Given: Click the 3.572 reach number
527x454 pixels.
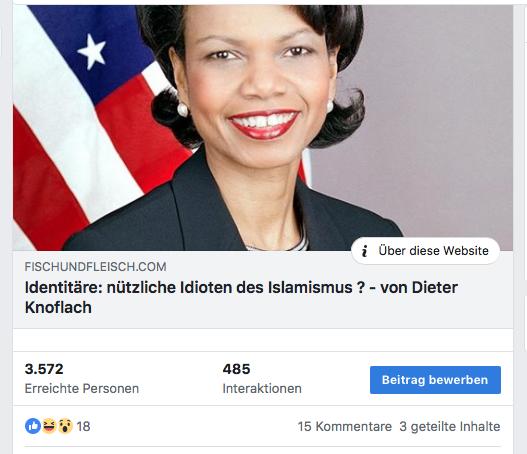Looking at the screenshot, I should point(44,369).
